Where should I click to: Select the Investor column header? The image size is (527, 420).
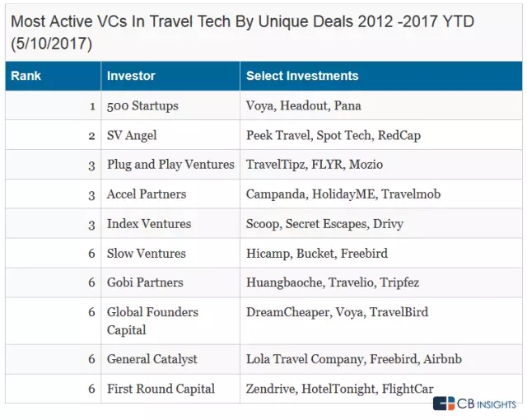click(170, 76)
